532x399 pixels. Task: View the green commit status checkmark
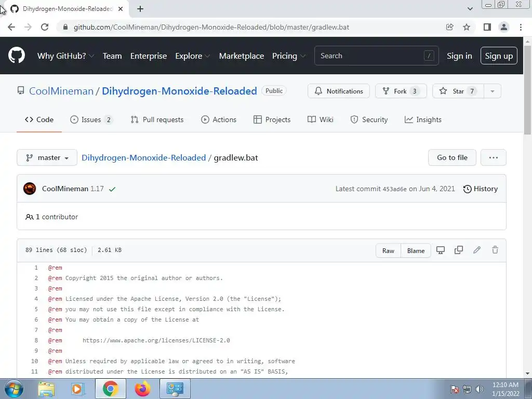coord(112,189)
